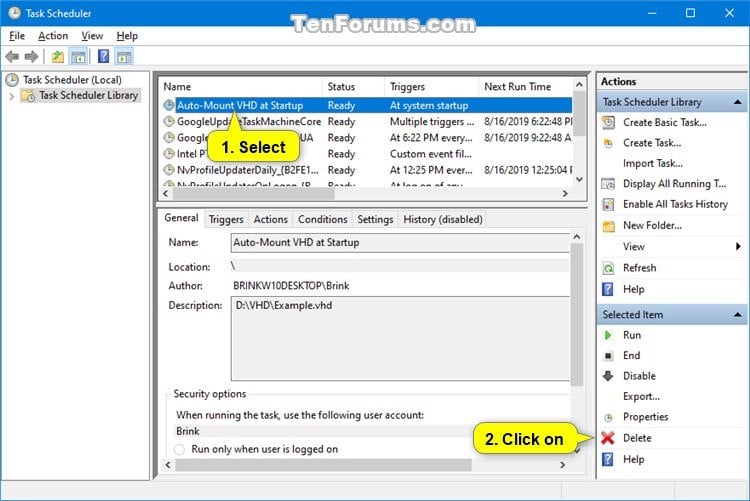Click the task list vertical scrollbar down arrow
Viewport: 750px width, 501px height.
(x=579, y=179)
